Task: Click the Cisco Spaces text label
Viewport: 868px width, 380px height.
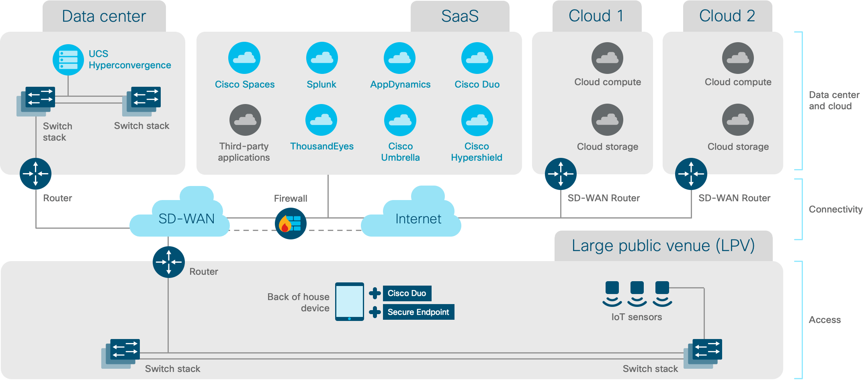Action: [x=245, y=84]
